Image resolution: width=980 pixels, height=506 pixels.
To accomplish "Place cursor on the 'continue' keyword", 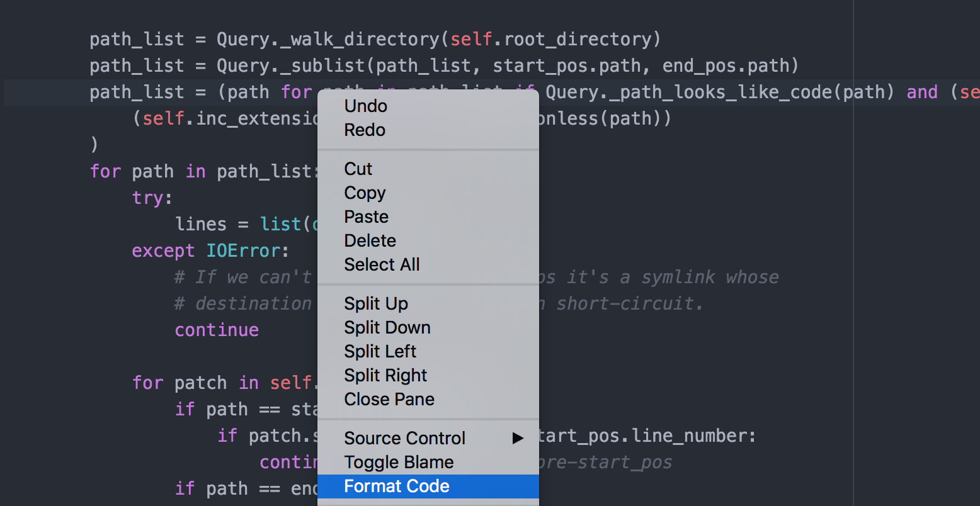I will pos(217,330).
